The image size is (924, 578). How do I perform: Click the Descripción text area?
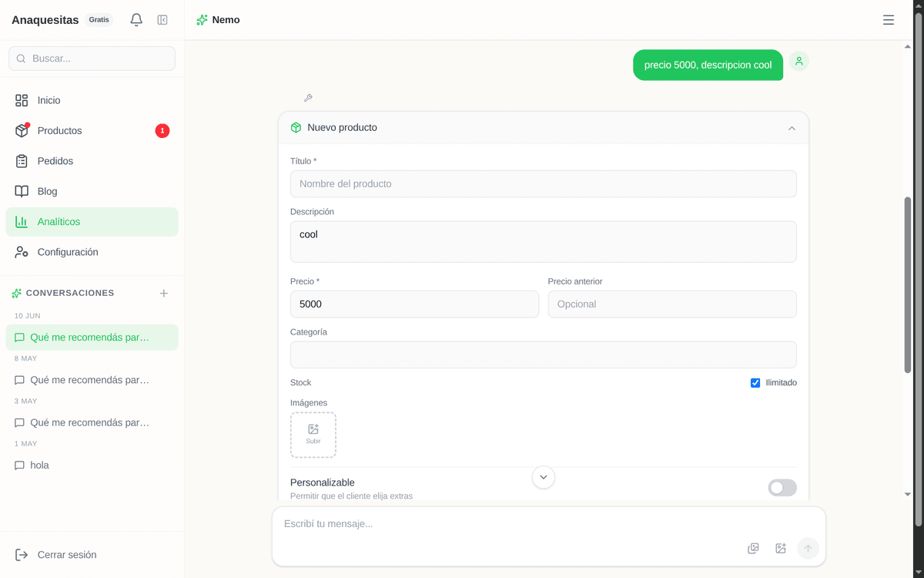click(544, 242)
